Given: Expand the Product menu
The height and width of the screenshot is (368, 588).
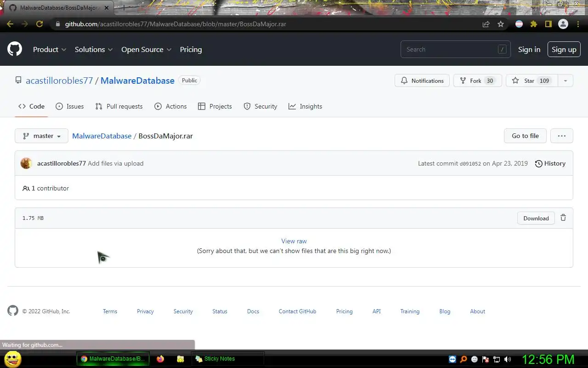Looking at the screenshot, I should point(50,49).
